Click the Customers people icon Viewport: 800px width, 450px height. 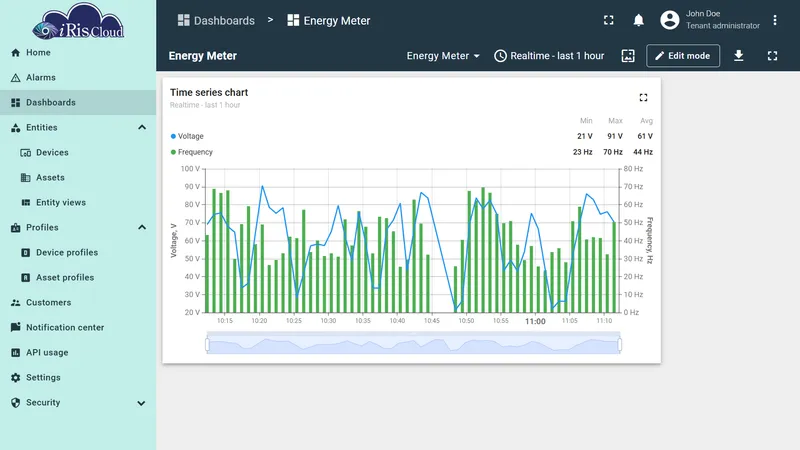15,303
